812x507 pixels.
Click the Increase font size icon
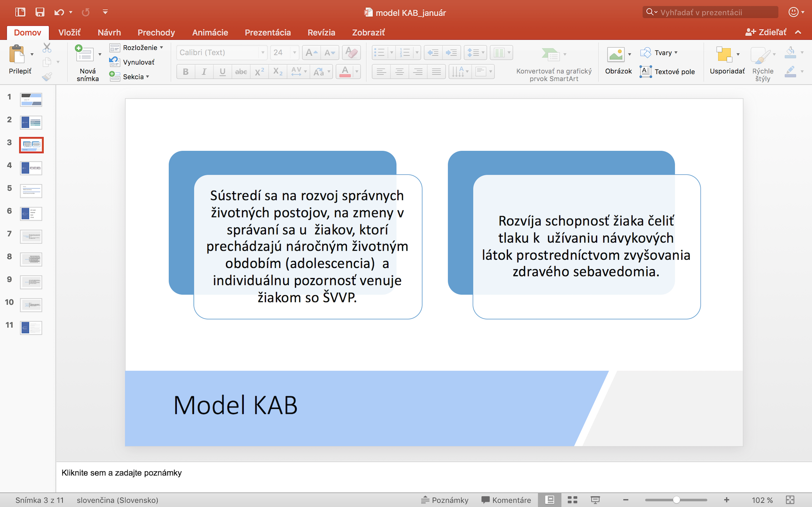click(311, 53)
